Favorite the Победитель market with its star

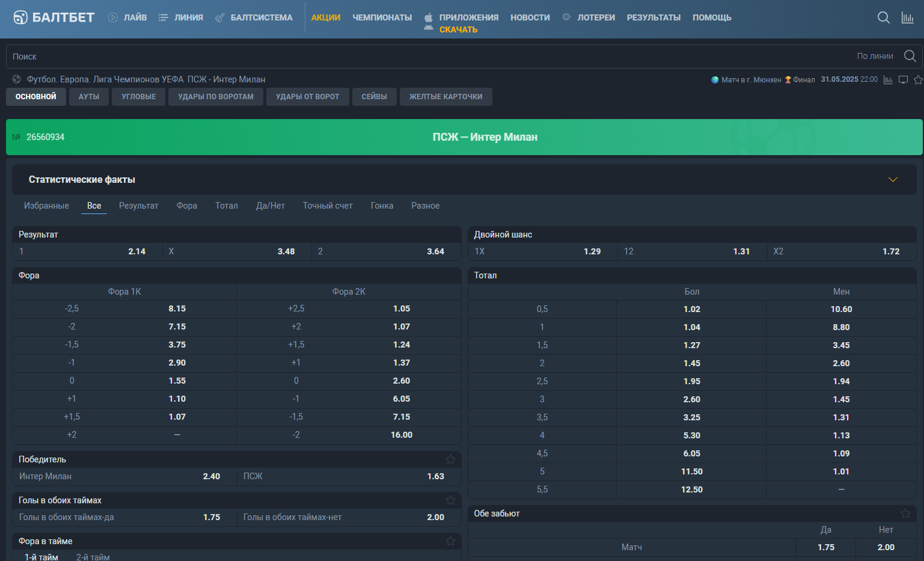coord(450,459)
